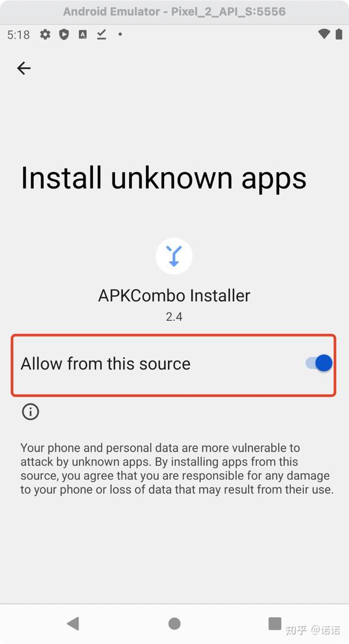This screenshot has width=349, height=644.
Task: Tap the task-complete checkmark status icon
Action: pyautogui.click(x=102, y=34)
